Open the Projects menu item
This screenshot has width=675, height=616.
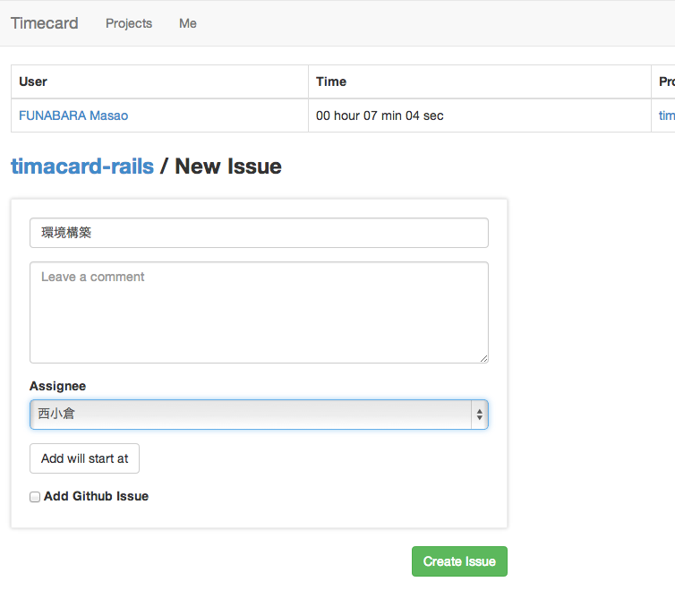(x=129, y=23)
